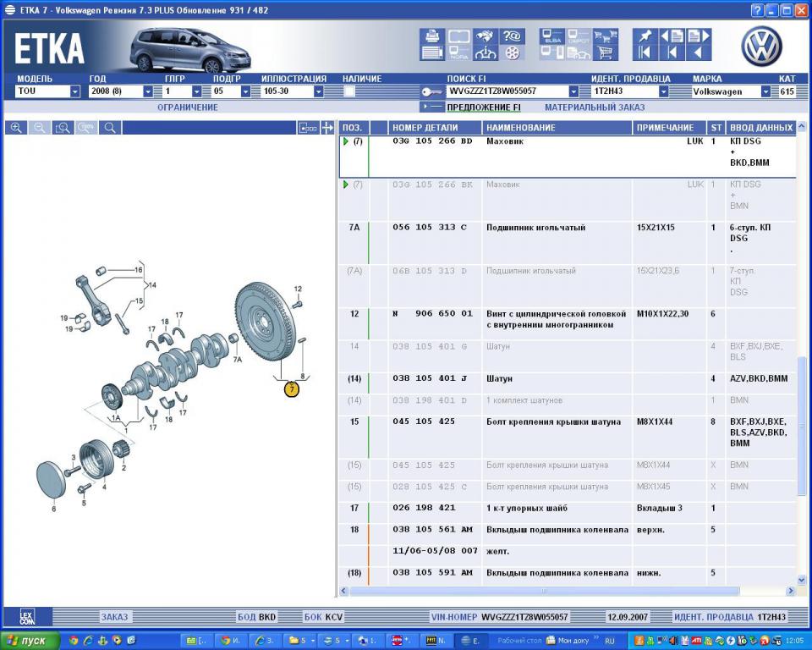The image size is (812, 650).
Task: Click the pushpin icon
Action: [645, 36]
